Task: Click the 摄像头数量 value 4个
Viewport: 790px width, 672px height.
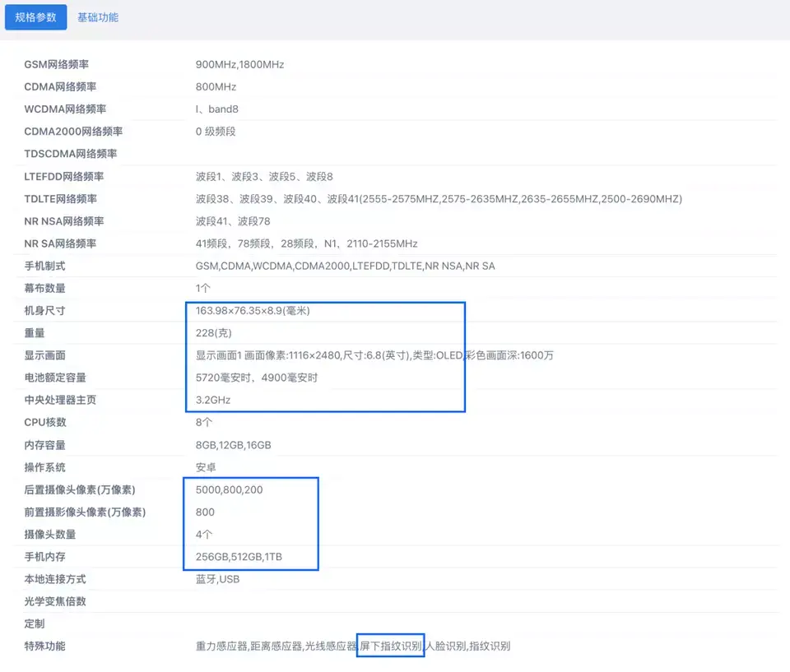Action: (x=204, y=534)
